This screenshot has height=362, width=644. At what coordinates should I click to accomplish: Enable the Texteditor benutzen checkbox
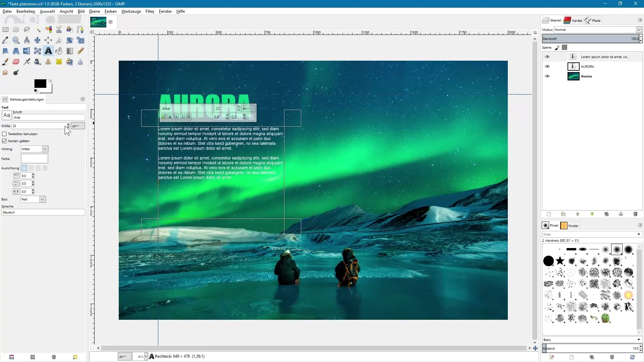click(4, 134)
